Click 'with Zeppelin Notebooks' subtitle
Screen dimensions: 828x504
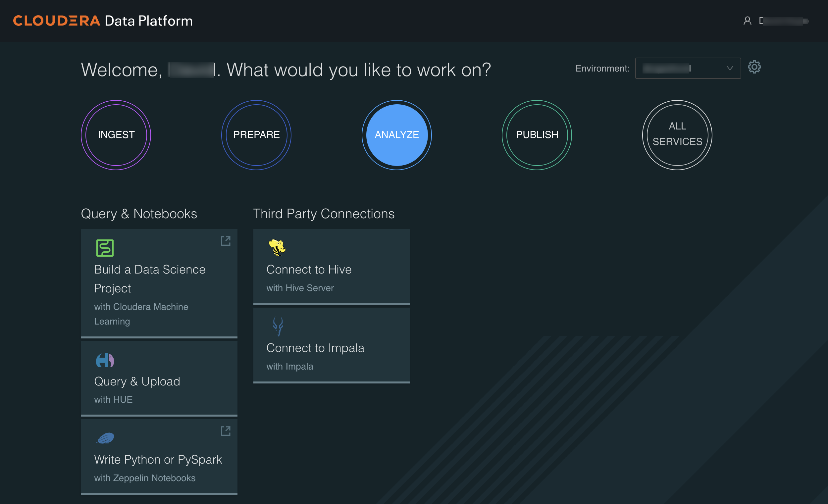coord(145,478)
